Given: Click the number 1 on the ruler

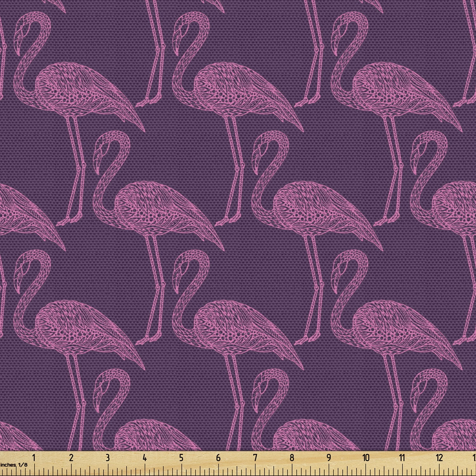Looking at the screenshot, I should [x=34, y=457].
